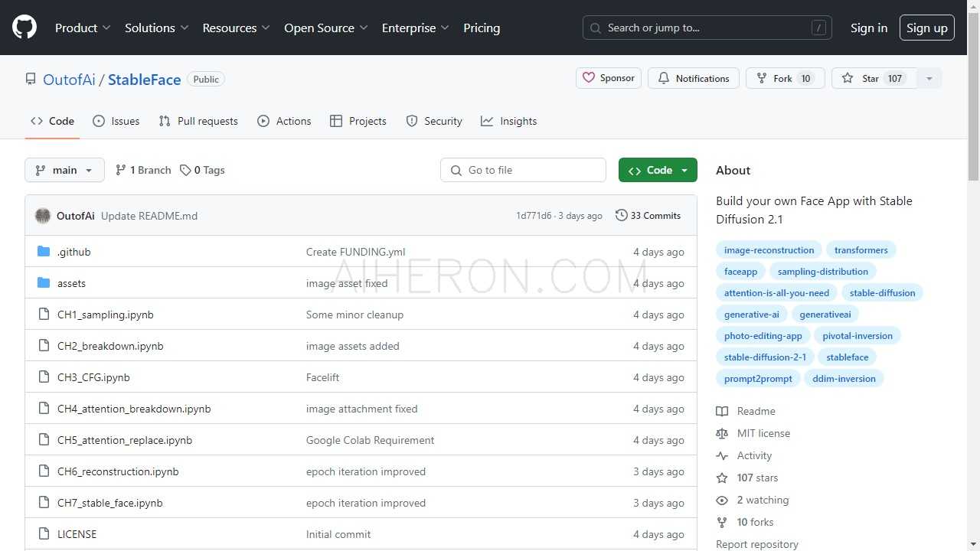Screen dimensions: 980x551
Task: Go to the Insights tab
Action: coord(509,121)
